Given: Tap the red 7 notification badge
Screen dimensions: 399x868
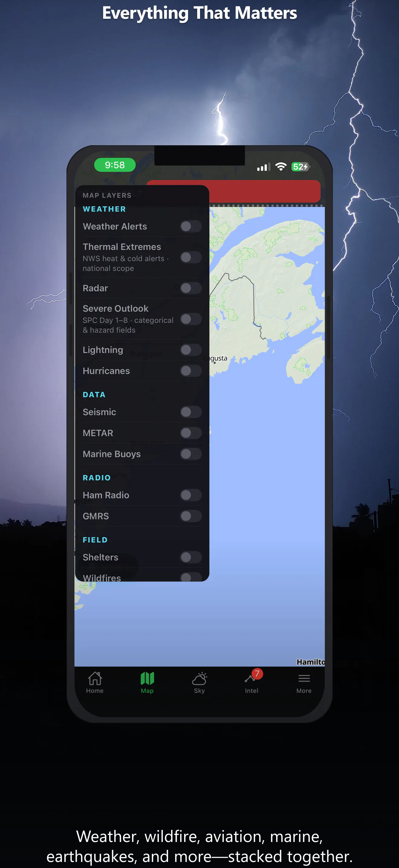Looking at the screenshot, I should (257, 674).
